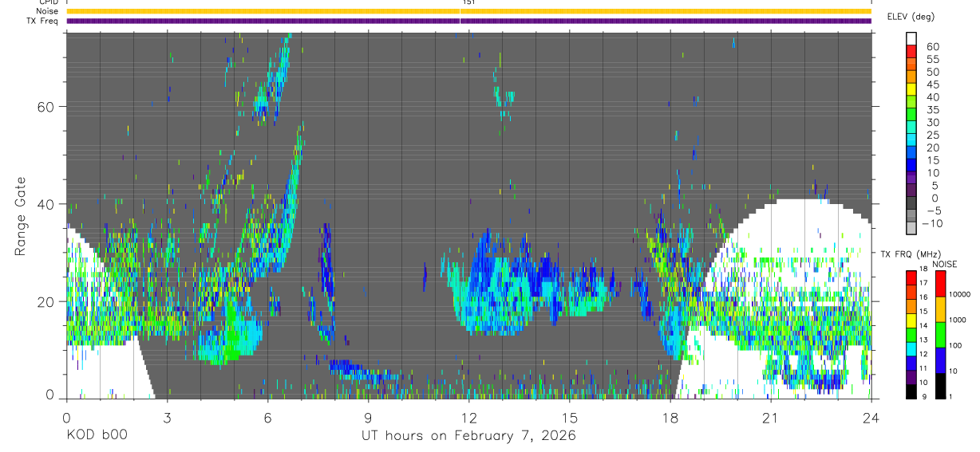Click the 'KOD b00' radar beam label
Image resolution: width=980 pixels, height=452 pixels.
click(97, 436)
